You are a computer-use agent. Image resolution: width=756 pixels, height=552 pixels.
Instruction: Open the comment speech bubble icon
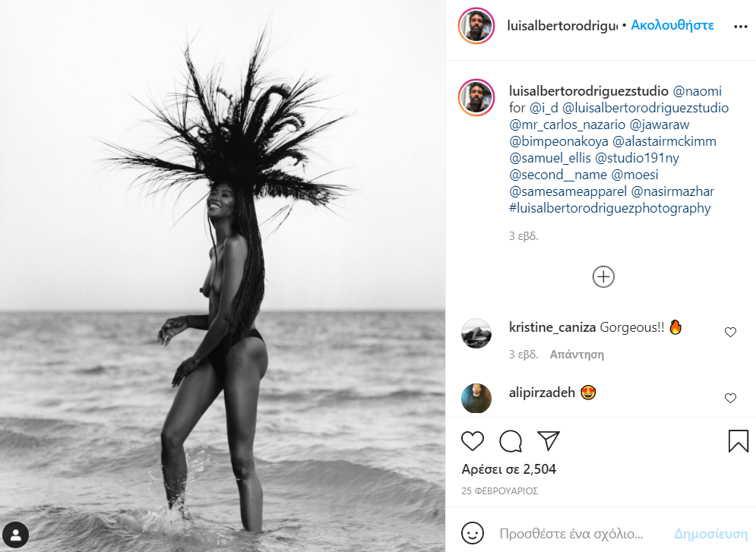[511, 440]
